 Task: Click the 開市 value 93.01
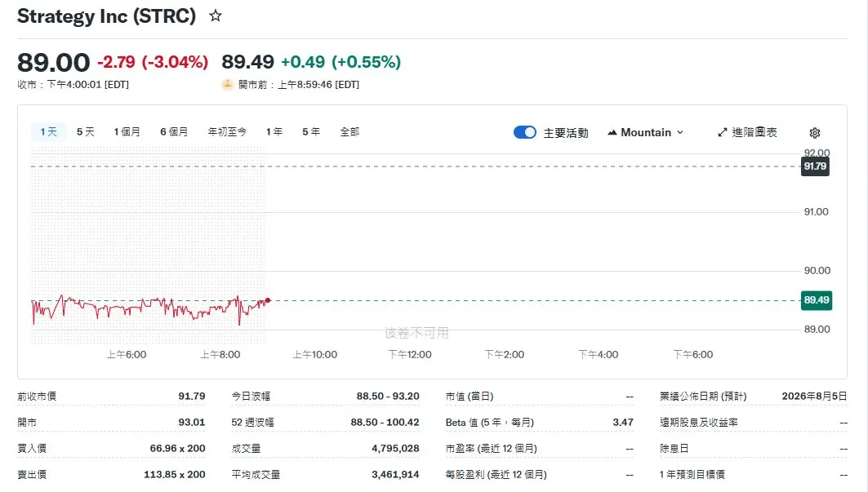click(x=192, y=423)
